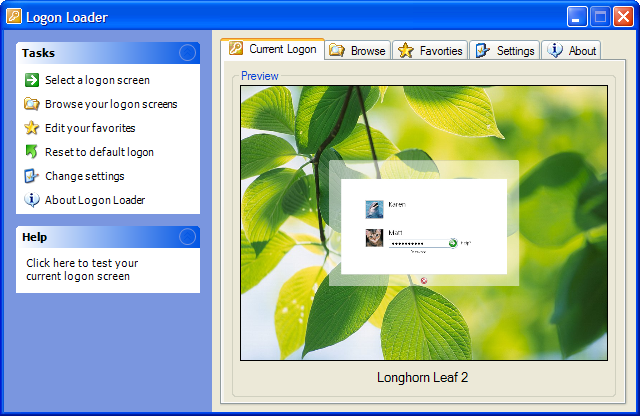Click the Select a logon screen link
Image resolution: width=640 pixels, height=416 pixels.
[98, 80]
